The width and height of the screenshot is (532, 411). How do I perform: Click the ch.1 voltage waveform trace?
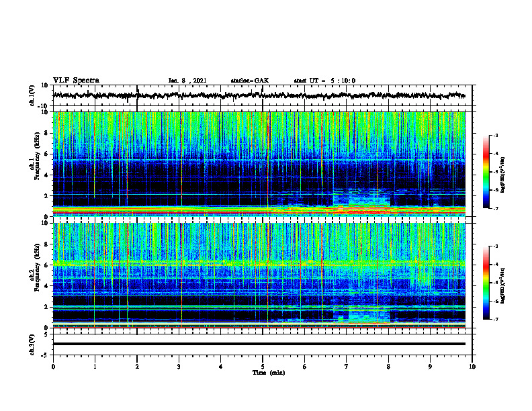[259, 95]
